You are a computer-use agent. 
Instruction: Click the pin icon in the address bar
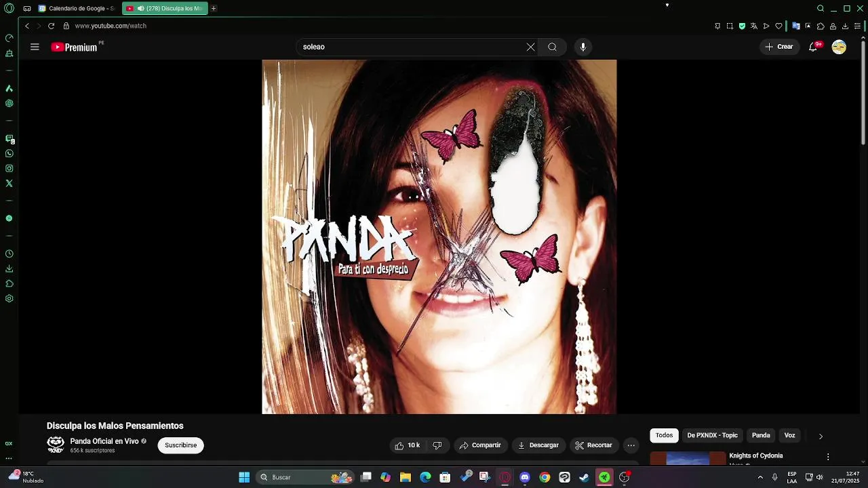(x=717, y=26)
